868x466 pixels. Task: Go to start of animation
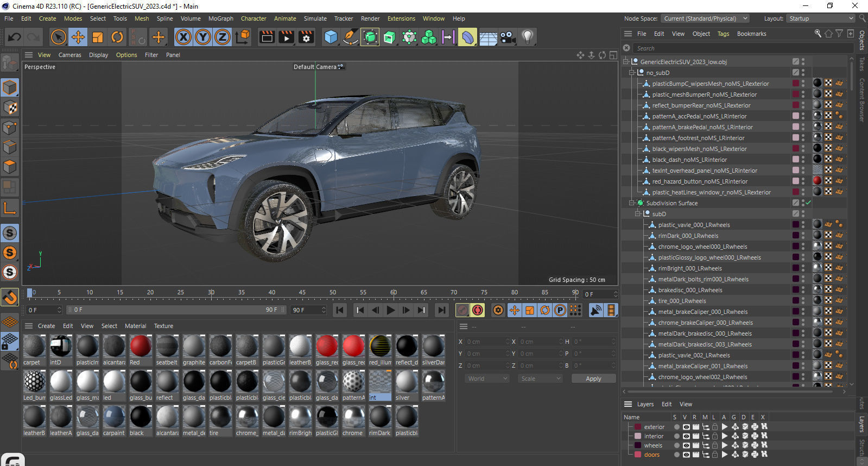click(340, 310)
